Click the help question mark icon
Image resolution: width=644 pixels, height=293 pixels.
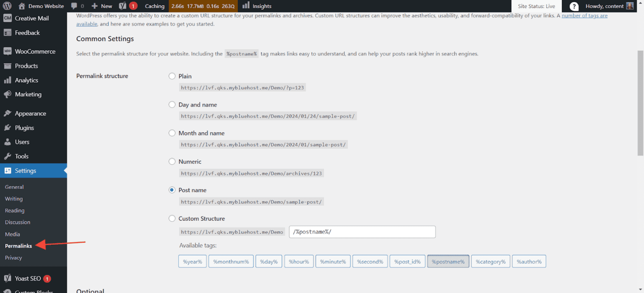(574, 6)
